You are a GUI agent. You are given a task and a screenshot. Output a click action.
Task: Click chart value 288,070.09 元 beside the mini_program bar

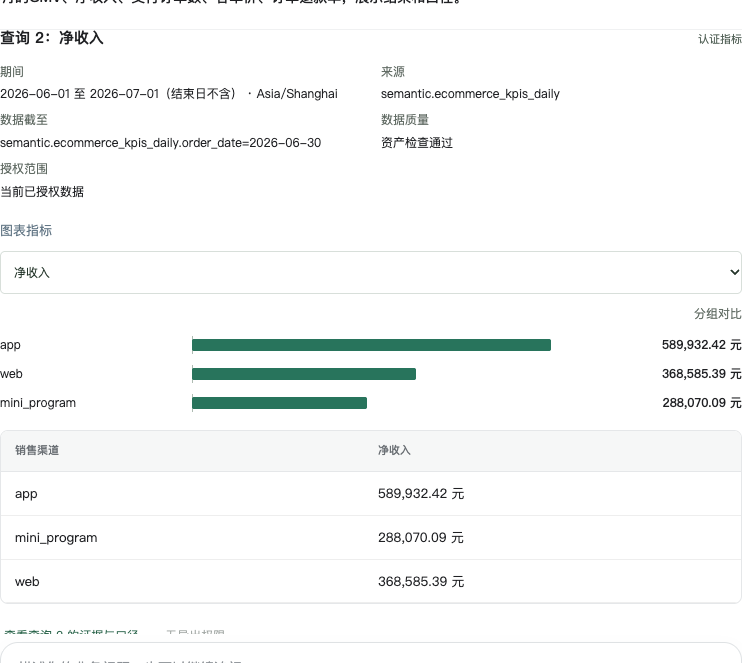[x=702, y=403]
